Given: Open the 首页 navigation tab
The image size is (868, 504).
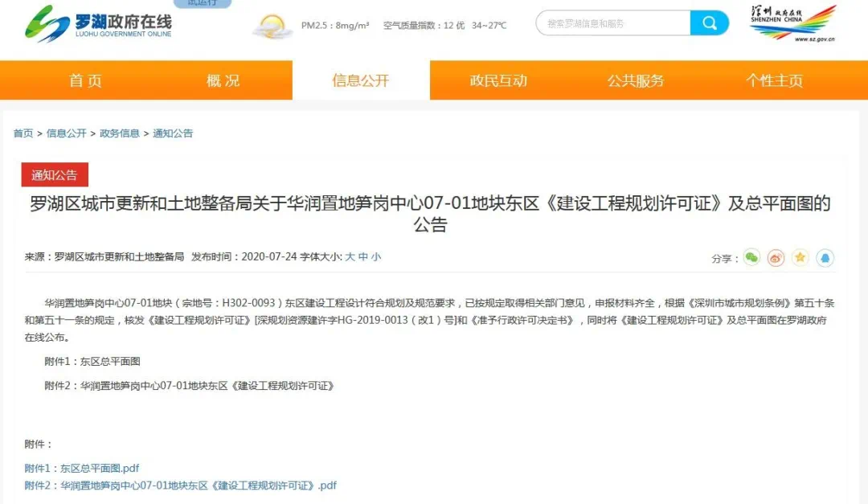Looking at the screenshot, I should click(85, 80).
